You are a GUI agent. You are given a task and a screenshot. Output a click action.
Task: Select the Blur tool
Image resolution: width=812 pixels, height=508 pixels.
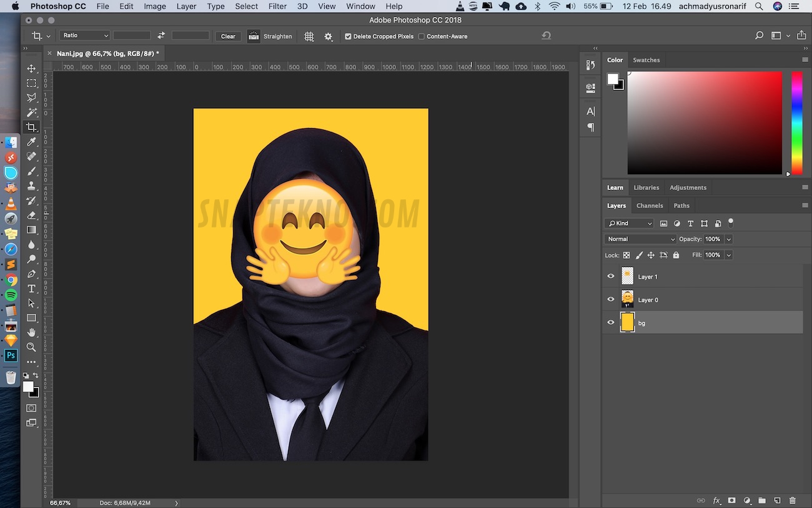tap(31, 244)
